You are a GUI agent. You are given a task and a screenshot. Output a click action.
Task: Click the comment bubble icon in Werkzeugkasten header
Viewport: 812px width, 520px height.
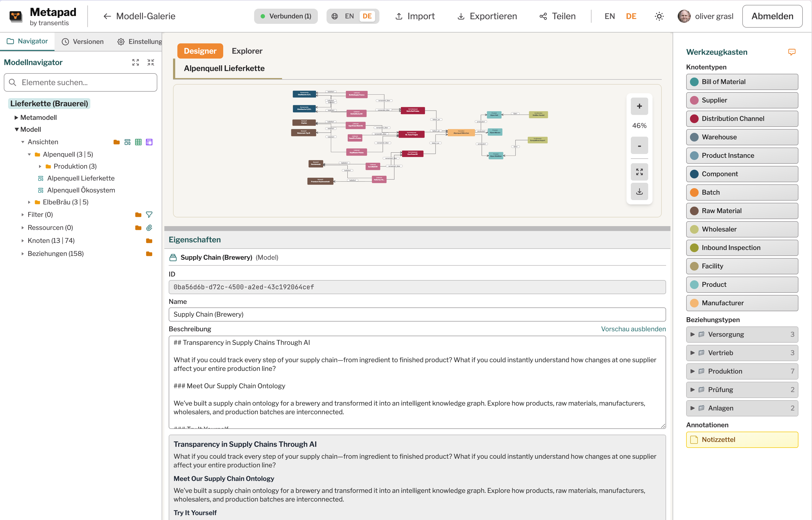(792, 52)
